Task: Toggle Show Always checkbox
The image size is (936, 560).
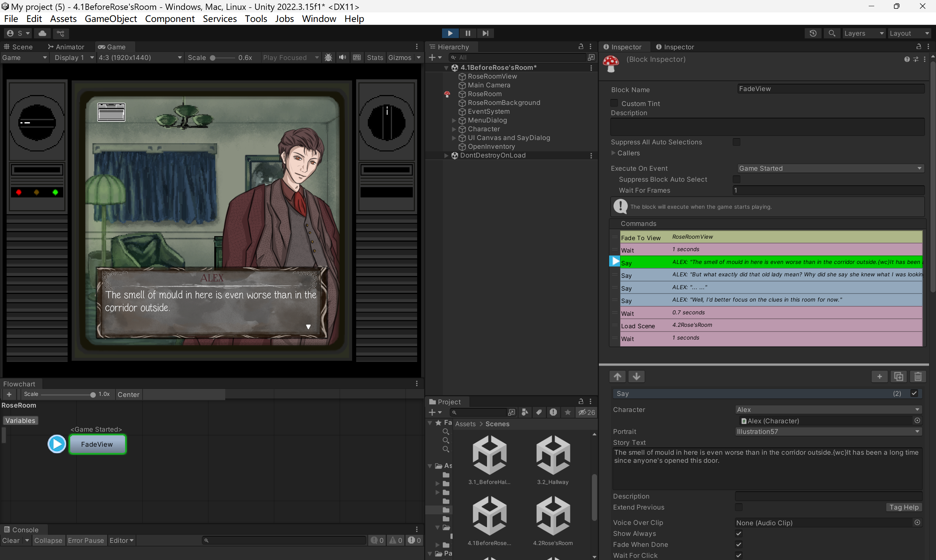Action: coord(739,534)
